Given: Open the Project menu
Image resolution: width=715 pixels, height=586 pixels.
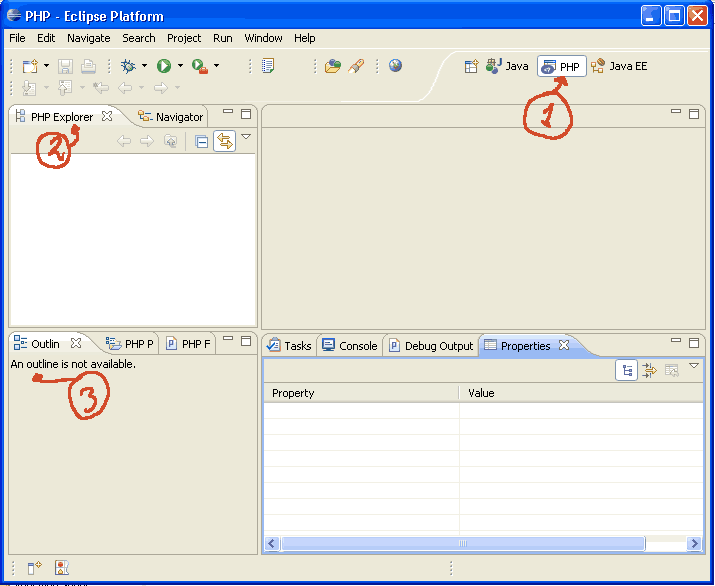Looking at the screenshot, I should [x=184, y=38].
